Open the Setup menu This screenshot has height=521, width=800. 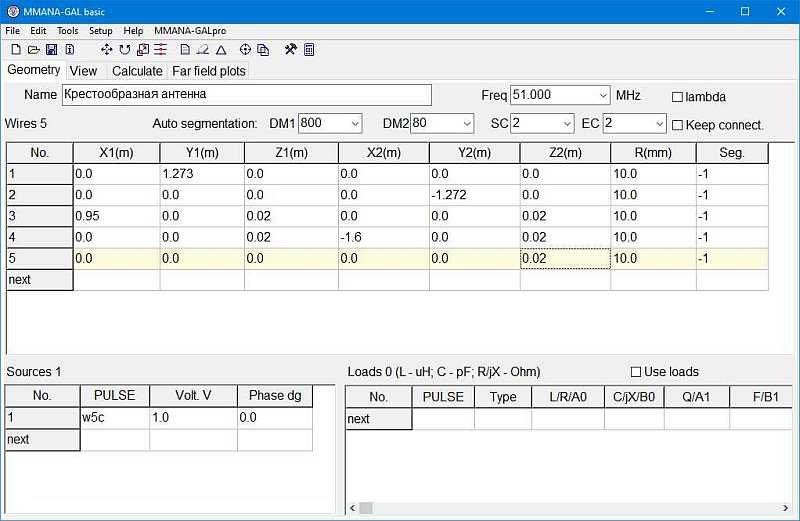[101, 31]
